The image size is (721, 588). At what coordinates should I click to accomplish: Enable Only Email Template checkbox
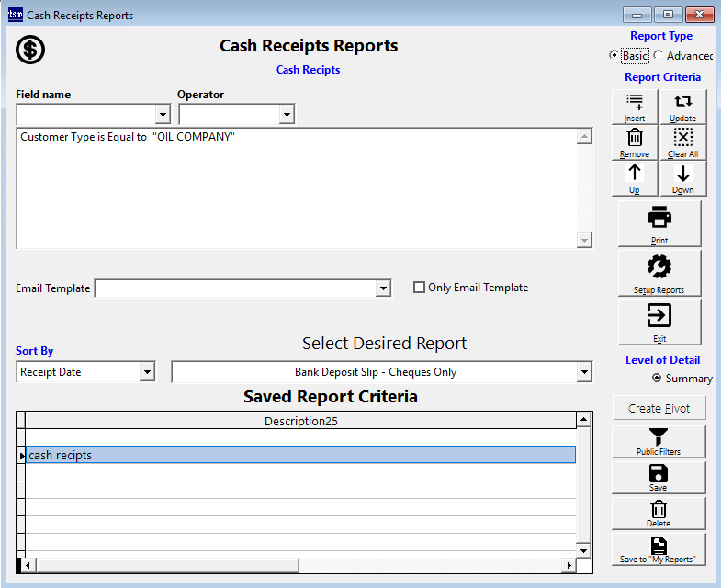pos(420,288)
